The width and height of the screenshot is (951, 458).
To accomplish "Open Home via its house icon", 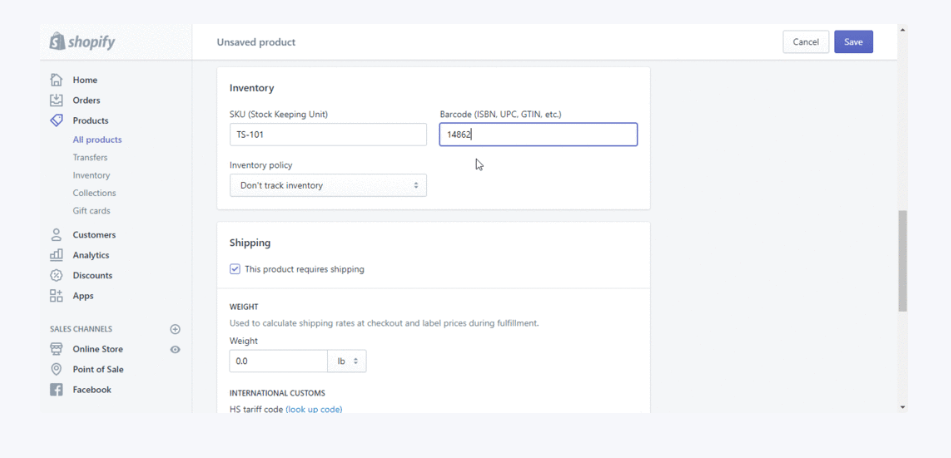I will (56, 80).
